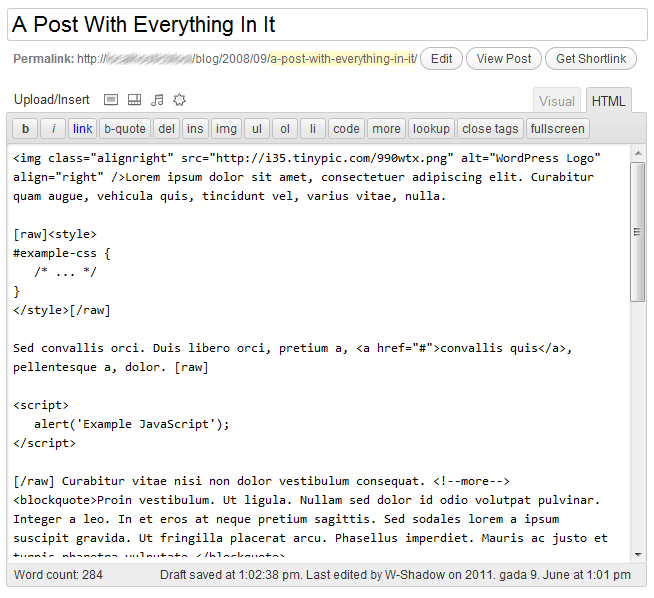Image resolution: width=654 pixels, height=598 pixels.
Task: Click the ins quicktag button
Action: tap(195, 128)
